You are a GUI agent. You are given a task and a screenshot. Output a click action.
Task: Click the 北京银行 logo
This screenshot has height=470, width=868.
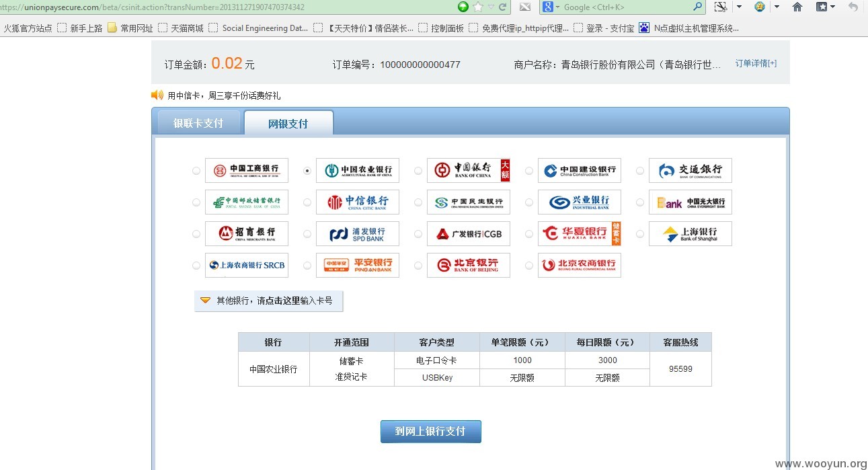point(469,265)
